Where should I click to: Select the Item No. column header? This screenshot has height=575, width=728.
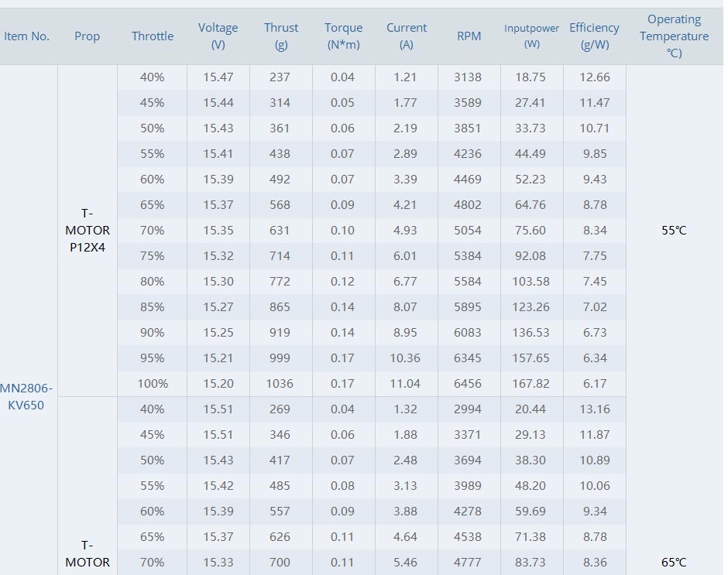tap(26, 36)
